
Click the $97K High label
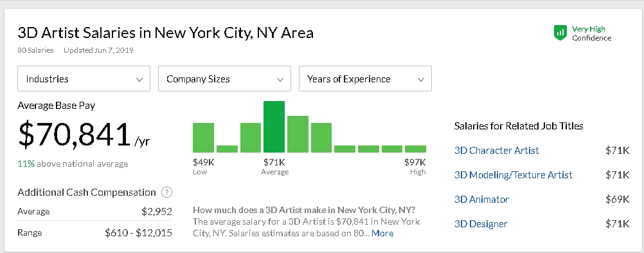pos(415,166)
